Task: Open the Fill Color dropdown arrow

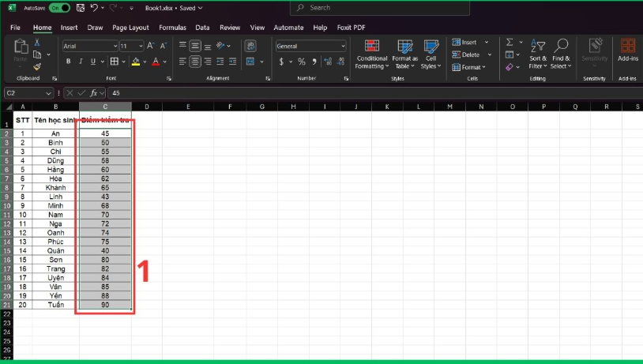Action: click(145, 62)
